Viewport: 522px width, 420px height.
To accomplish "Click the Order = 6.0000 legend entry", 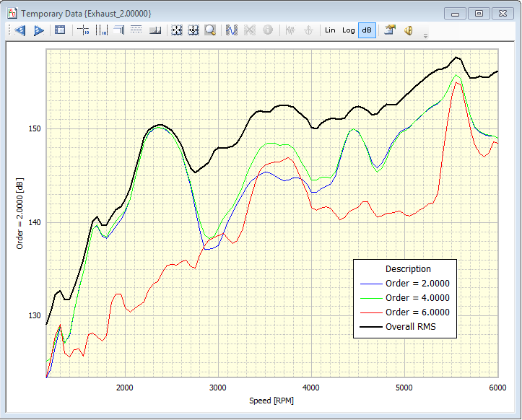I will [417, 312].
